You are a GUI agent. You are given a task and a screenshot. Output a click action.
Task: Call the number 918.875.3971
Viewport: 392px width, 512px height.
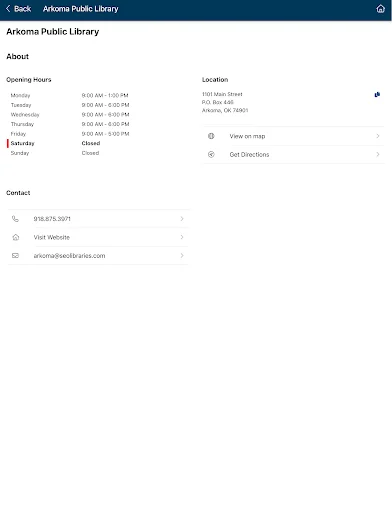point(98,219)
